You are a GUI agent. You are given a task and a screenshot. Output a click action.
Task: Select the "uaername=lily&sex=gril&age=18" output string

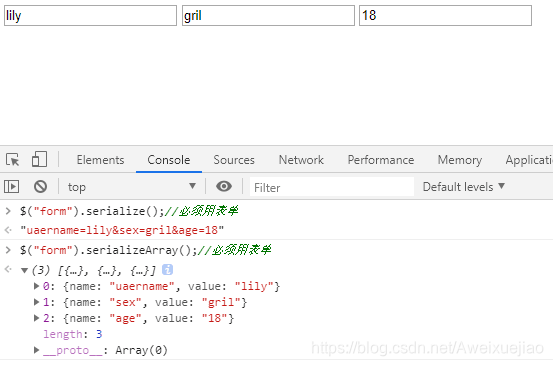[x=122, y=230]
